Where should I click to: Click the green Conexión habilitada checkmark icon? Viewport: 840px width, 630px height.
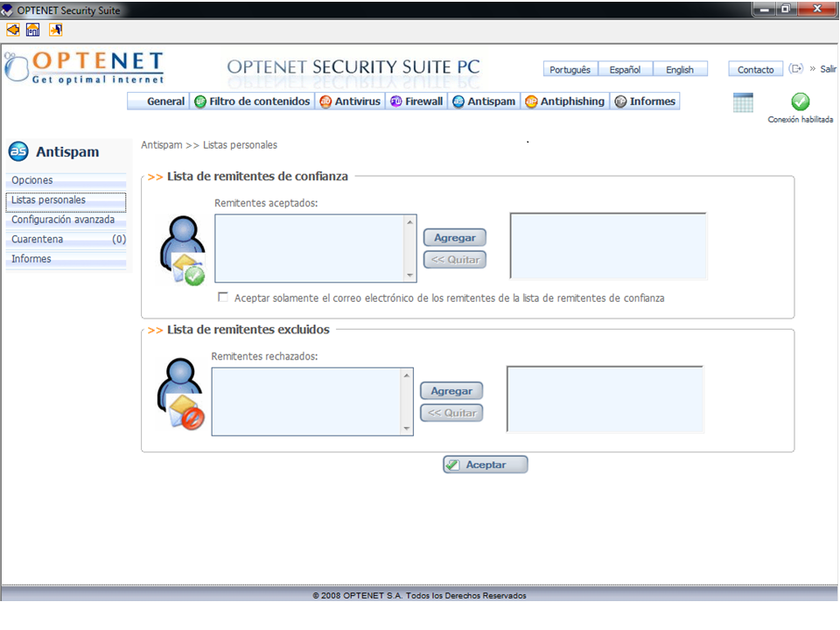click(800, 101)
